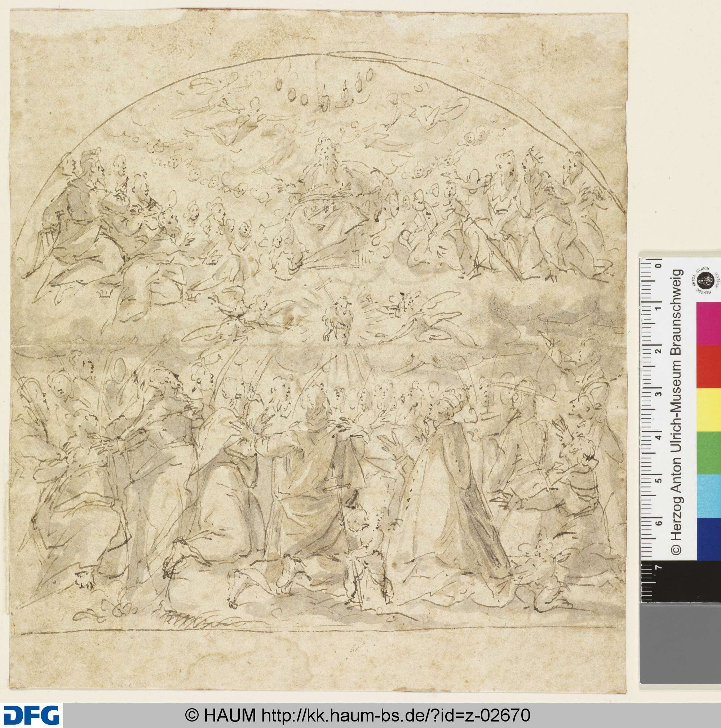Select the green swatch on color chart
721x728 pixels.
[708, 453]
